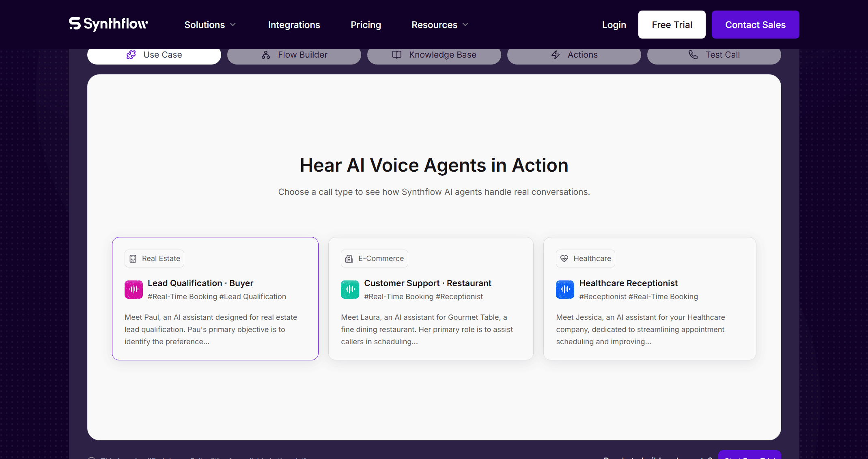This screenshot has height=459, width=868.
Task: Click the Contact Sales button
Action: 755,25
